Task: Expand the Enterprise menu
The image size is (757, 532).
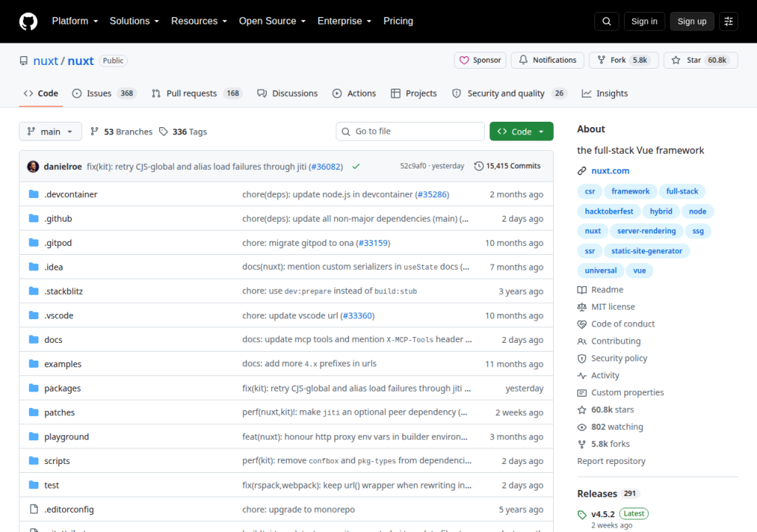Action: point(344,21)
